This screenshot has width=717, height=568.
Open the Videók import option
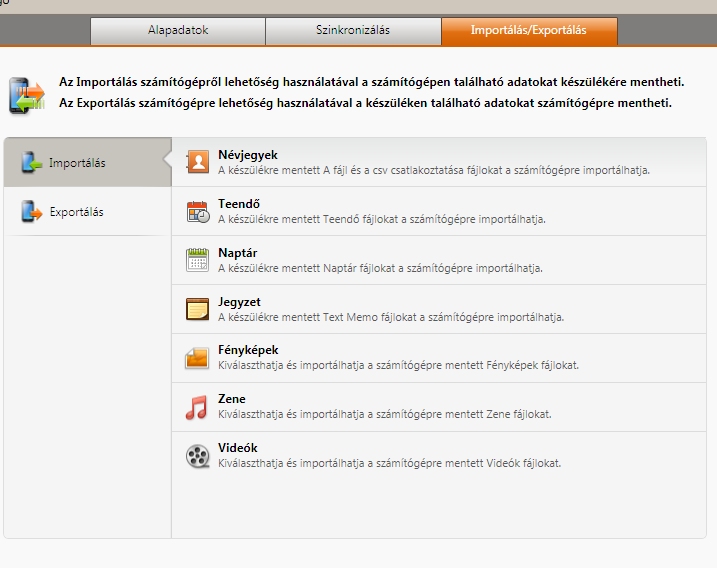tap(439, 456)
